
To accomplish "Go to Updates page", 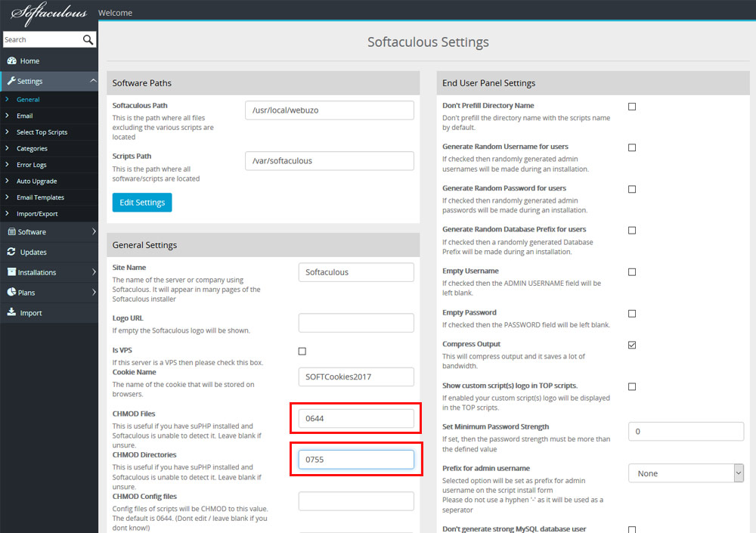I will coord(33,253).
